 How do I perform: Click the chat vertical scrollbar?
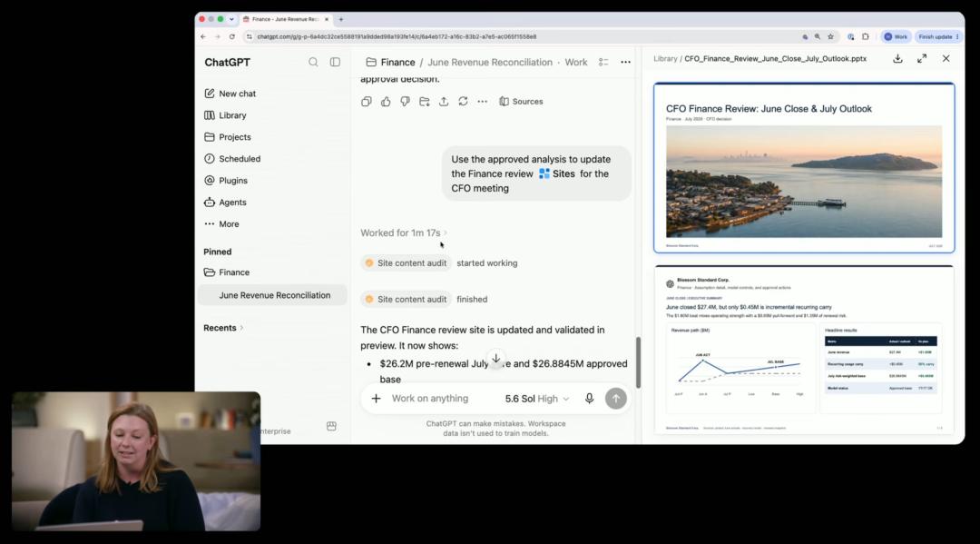pyautogui.click(x=638, y=362)
